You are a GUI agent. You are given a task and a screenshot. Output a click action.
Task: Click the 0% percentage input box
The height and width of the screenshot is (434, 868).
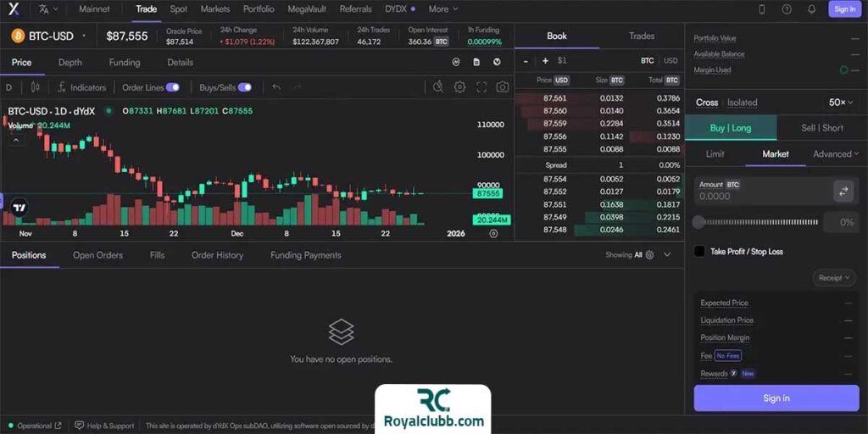[x=841, y=222]
